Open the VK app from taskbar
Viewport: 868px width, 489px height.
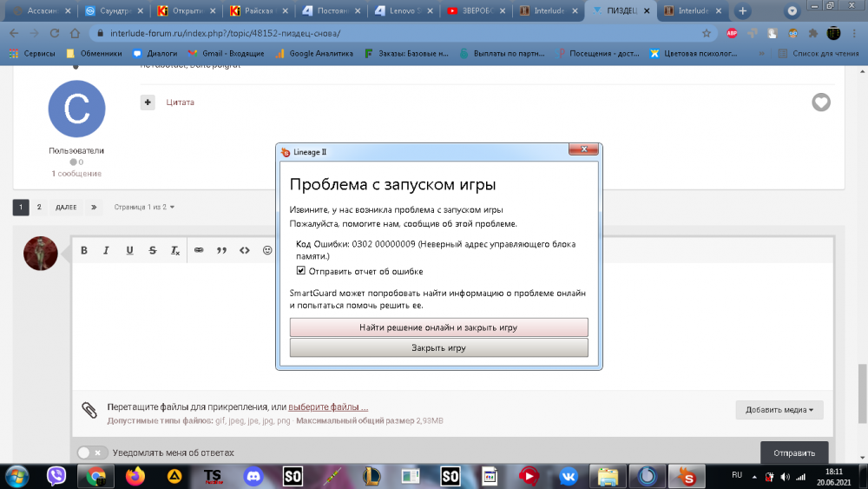point(568,476)
